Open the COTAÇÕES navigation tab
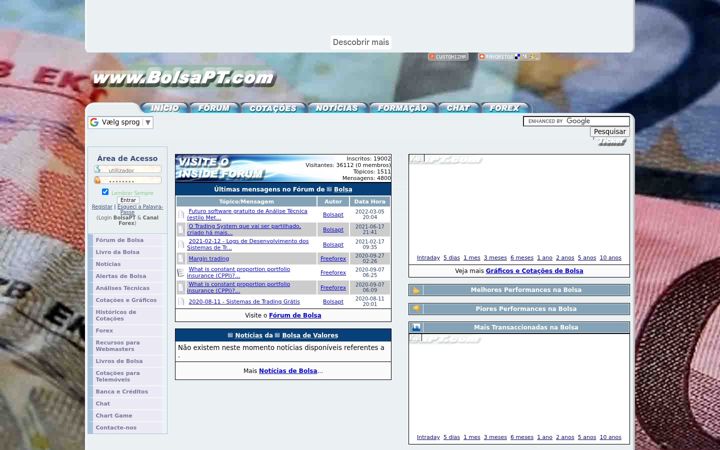 pos(273,108)
